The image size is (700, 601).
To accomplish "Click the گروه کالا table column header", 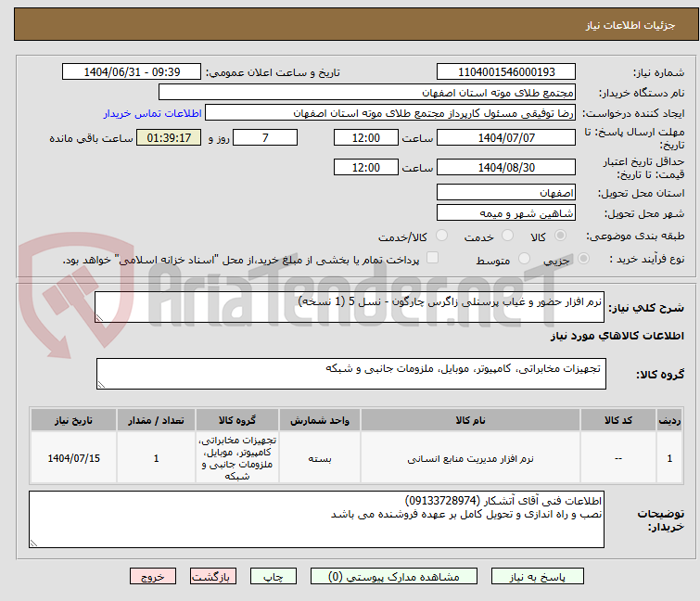I will 237,420.
